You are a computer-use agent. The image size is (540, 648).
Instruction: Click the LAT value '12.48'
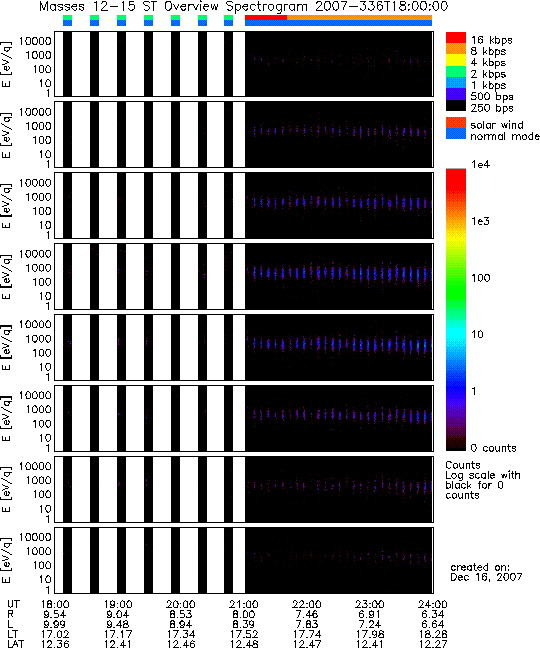click(x=244, y=643)
